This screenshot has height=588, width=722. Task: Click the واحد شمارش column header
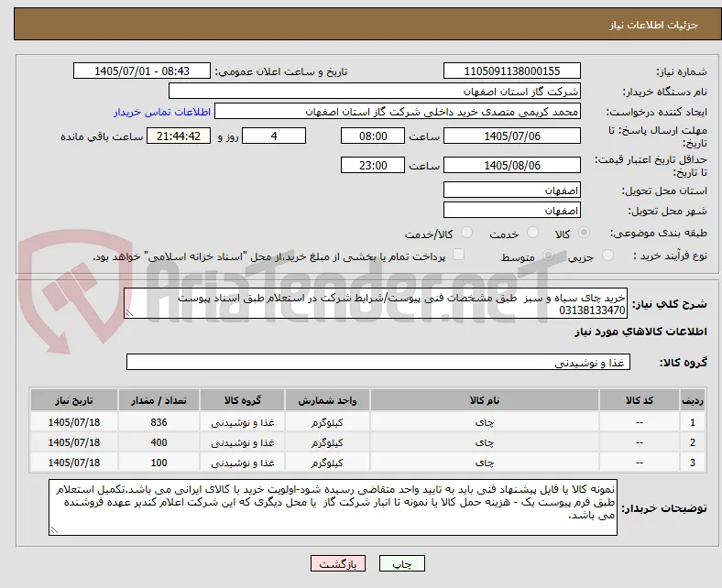pyautogui.click(x=327, y=400)
